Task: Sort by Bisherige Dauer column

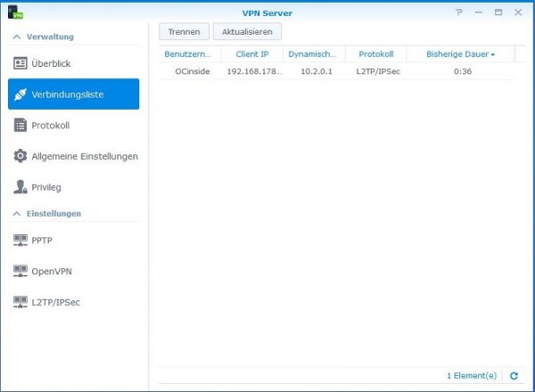Action: tap(460, 54)
